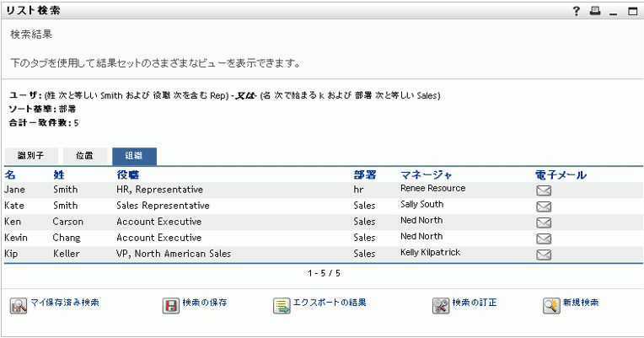Click the 部署 column header
The image size is (644, 338).
pos(365,174)
